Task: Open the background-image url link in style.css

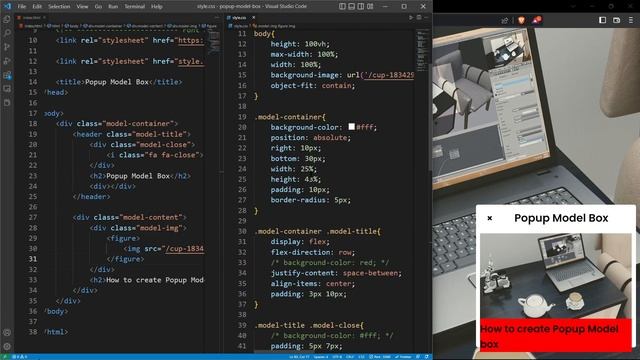Action: click(389, 75)
